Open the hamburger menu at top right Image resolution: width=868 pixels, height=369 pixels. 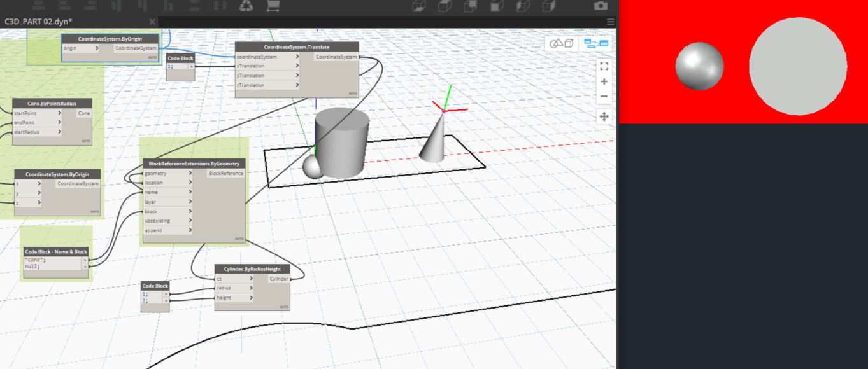click(x=610, y=21)
